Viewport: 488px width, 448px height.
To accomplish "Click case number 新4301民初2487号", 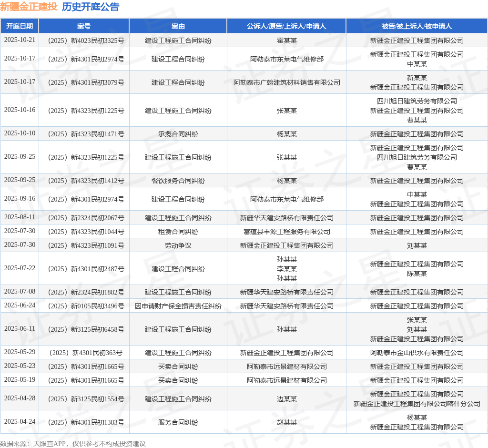I will point(86,269).
